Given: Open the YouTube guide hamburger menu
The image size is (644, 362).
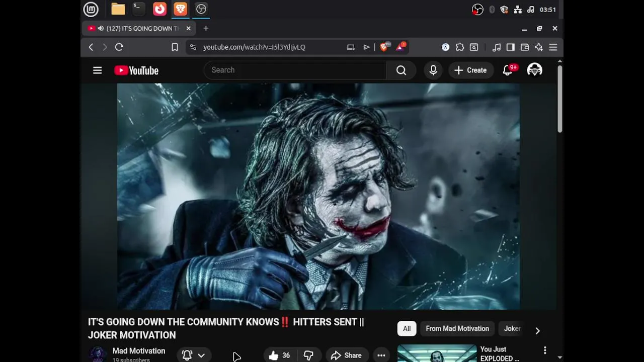Looking at the screenshot, I should coord(98,70).
